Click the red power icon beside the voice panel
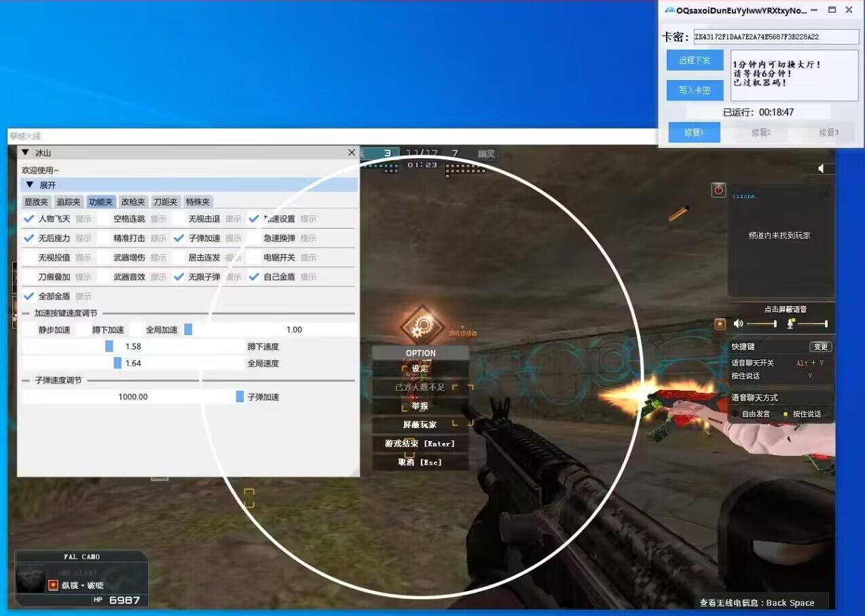865x616 pixels. click(718, 190)
